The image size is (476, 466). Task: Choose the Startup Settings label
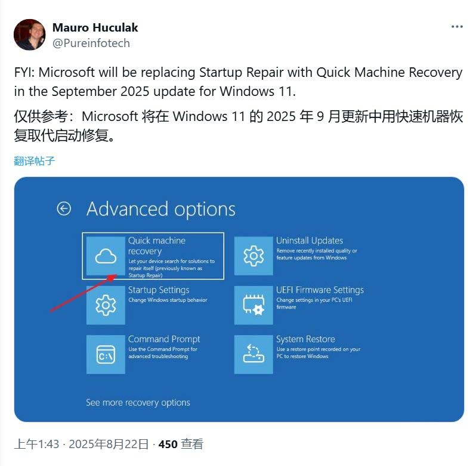pyautogui.click(x=159, y=290)
